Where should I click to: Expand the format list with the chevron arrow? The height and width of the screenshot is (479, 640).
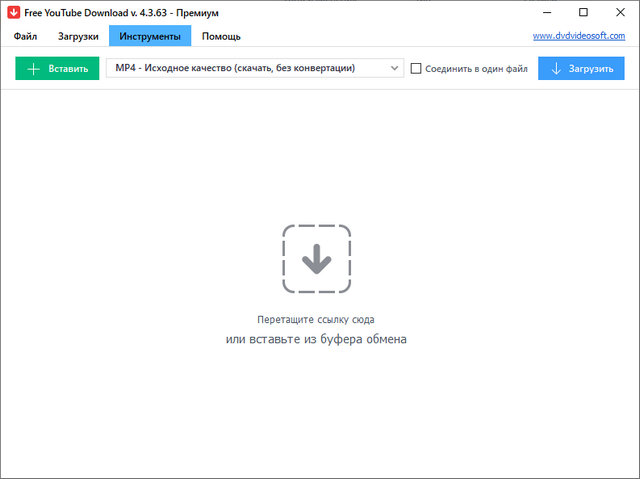(390, 69)
